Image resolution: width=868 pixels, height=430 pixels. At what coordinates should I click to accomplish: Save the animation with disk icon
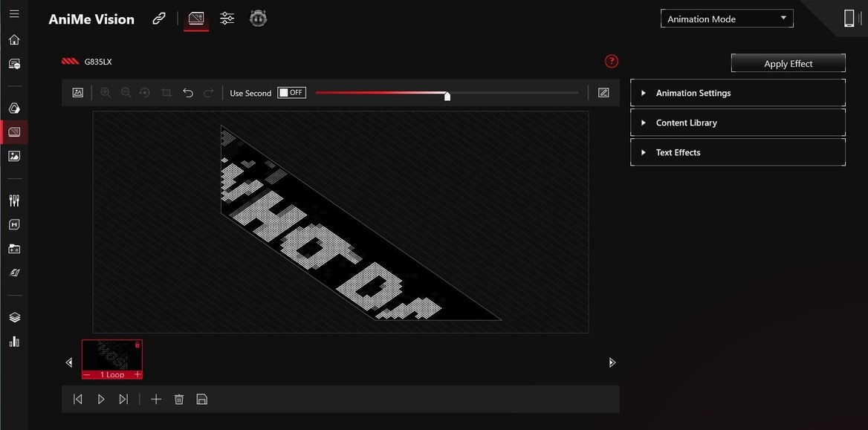[202, 399]
